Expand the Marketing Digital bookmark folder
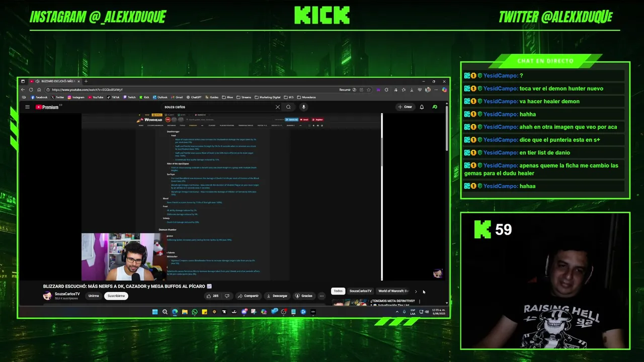 (268, 97)
